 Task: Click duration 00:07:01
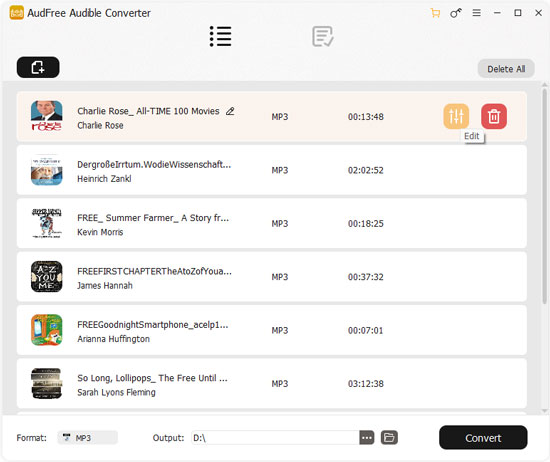coord(365,330)
